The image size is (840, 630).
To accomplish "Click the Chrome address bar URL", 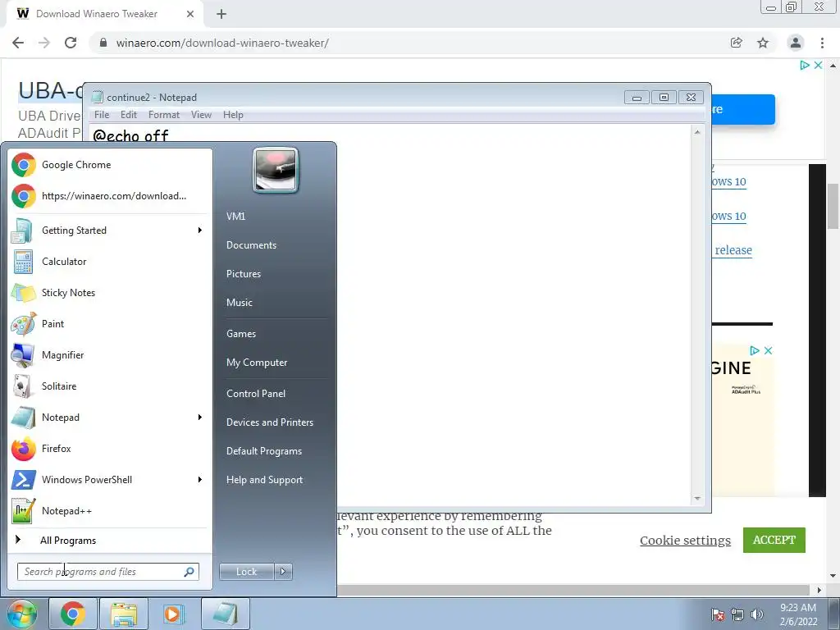I will pos(222,43).
